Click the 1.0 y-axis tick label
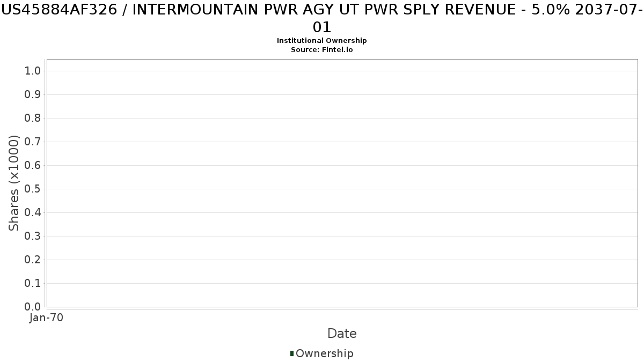This screenshot has height=362, width=644. (33, 71)
